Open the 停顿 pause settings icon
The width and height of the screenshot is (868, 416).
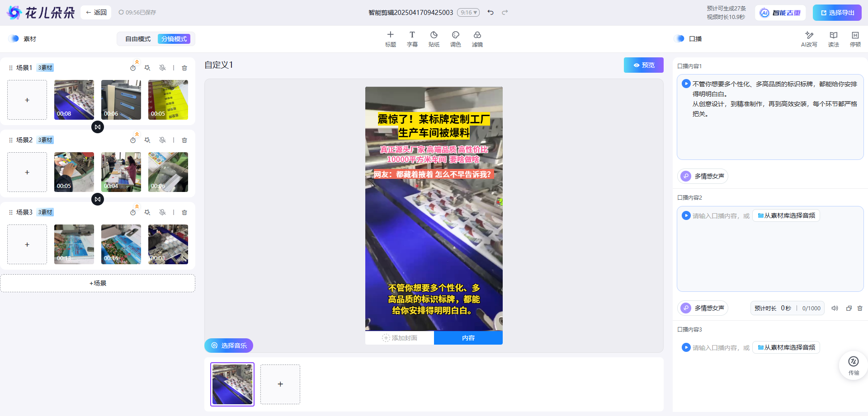(855, 38)
